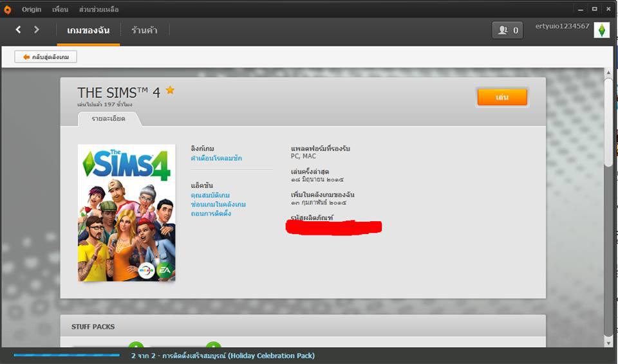Image resolution: width=618 pixels, height=364 pixels.
Task: Click the กลับสู่คลังเกม back button
Action: point(46,57)
